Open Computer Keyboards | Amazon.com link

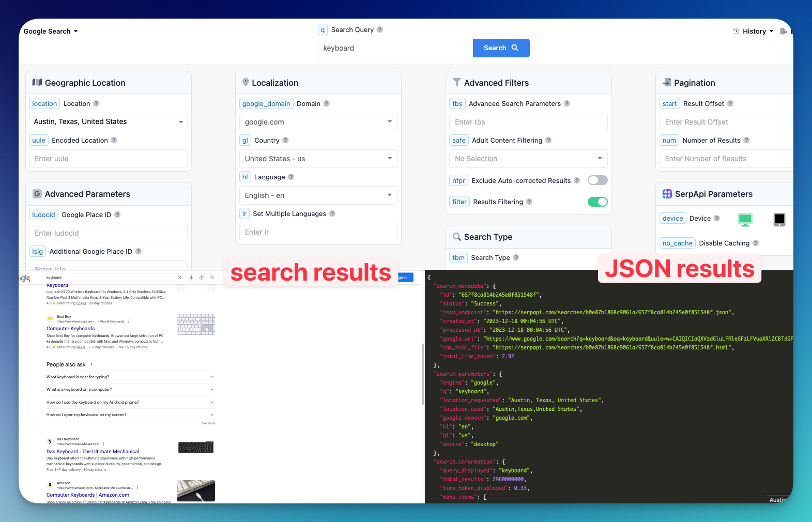(88, 495)
